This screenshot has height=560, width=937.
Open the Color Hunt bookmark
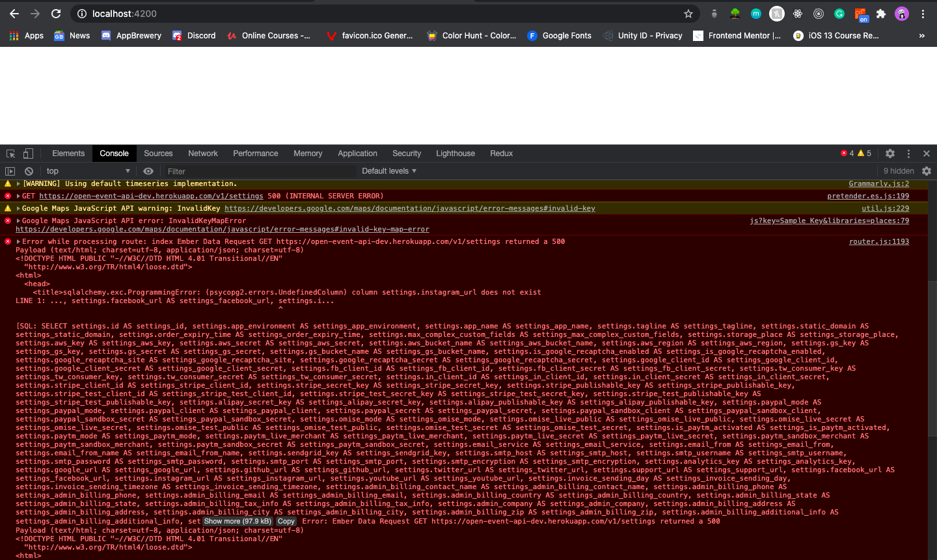[472, 36]
